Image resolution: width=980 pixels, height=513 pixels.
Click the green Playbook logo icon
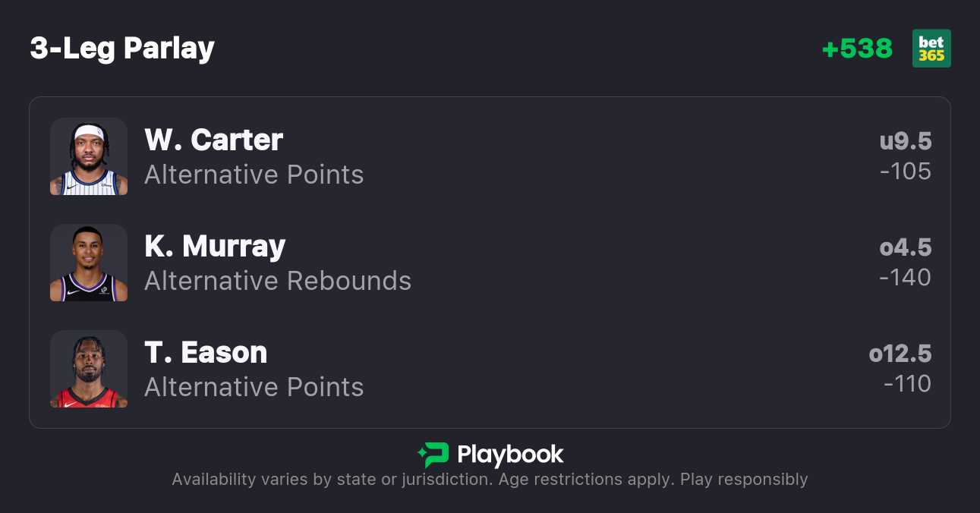433,455
